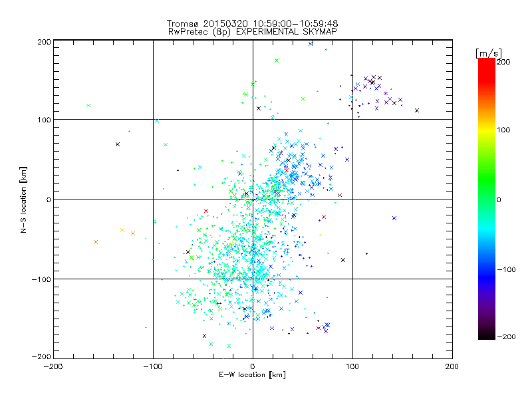Click the E-W axis '200' tick label
This screenshot has height=399, width=532.
(x=452, y=366)
